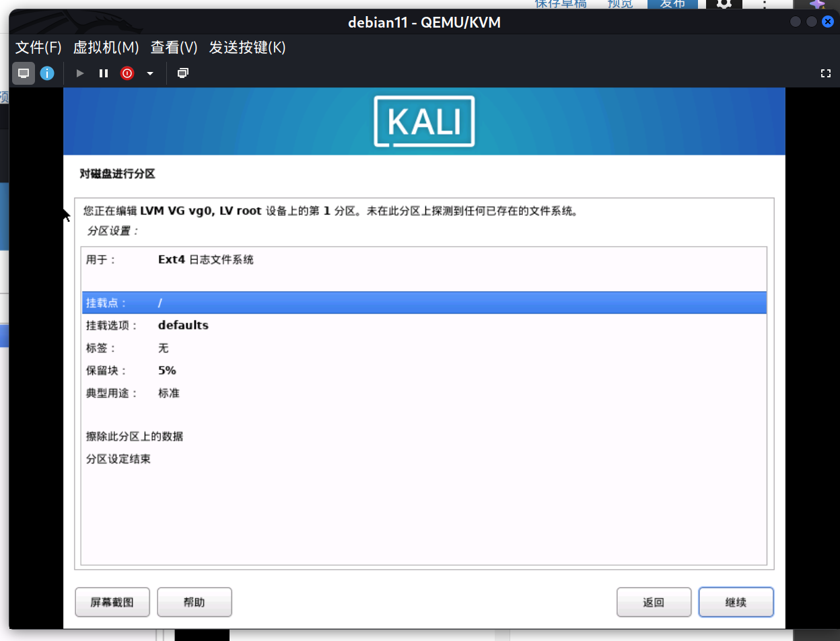This screenshot has height=641, width=840.
Task: Select the 标签 无 row
Action: tap(424, 348)
